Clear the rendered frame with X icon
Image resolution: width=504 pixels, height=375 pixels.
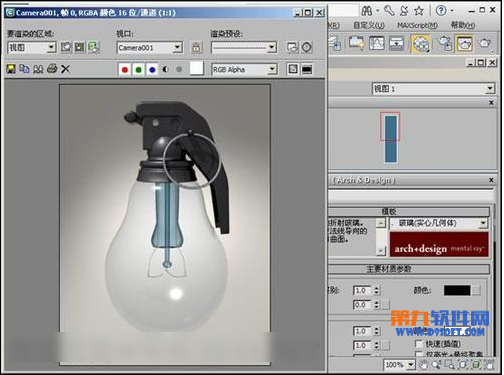(66, 69)
